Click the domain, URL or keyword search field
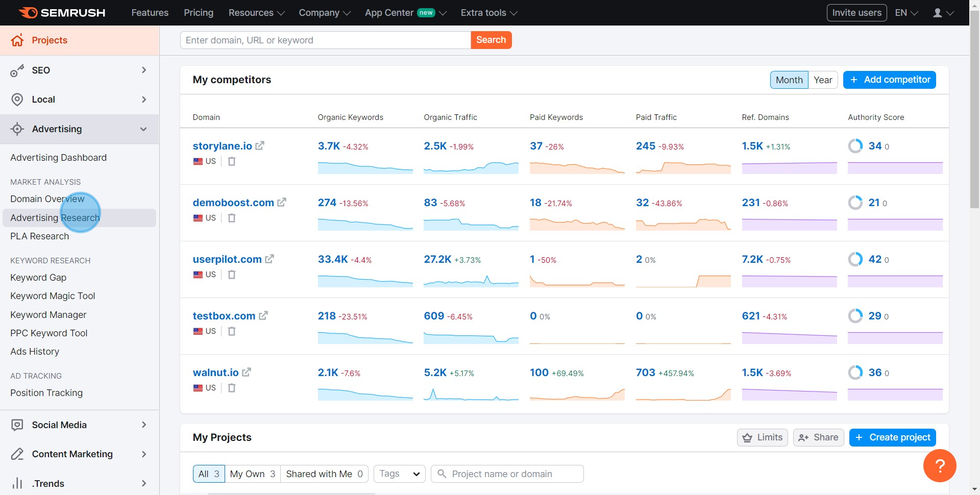 (326, 40)
